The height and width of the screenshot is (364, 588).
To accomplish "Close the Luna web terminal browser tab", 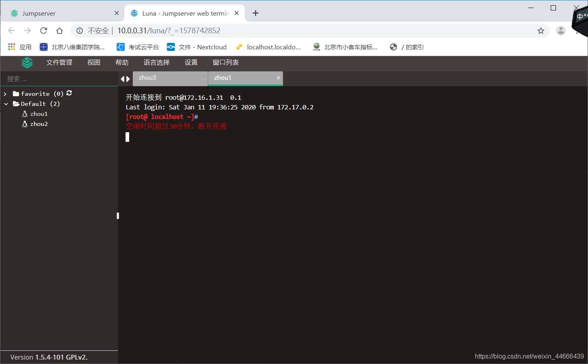I will (237, 13).
